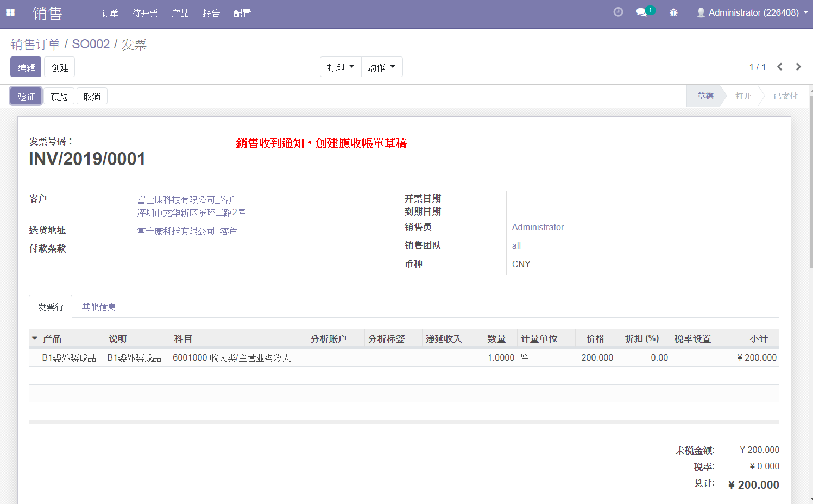Viewport: 813px width, 504px height.
Task: Click the invoice number INV/2019/0001
Action: [x=87, y=159]
